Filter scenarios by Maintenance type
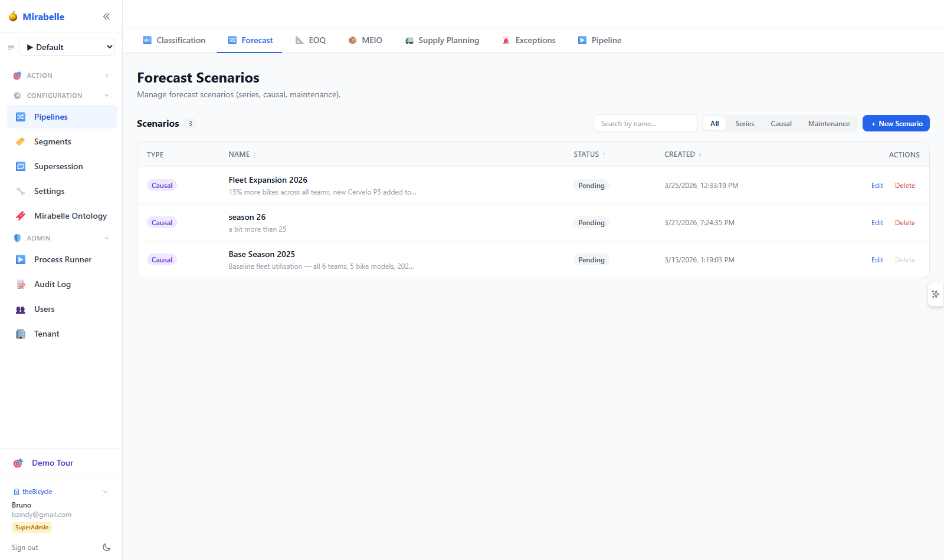 click(x=829, y=124)
